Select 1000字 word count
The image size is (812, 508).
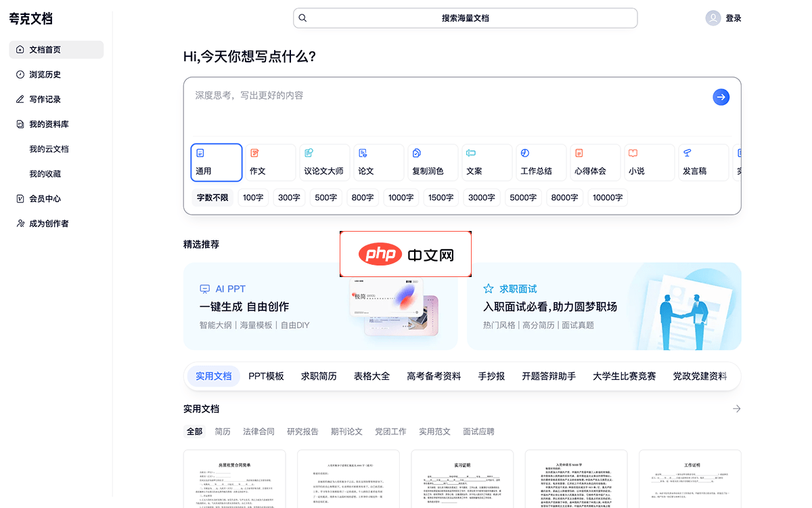click(401, 198)
